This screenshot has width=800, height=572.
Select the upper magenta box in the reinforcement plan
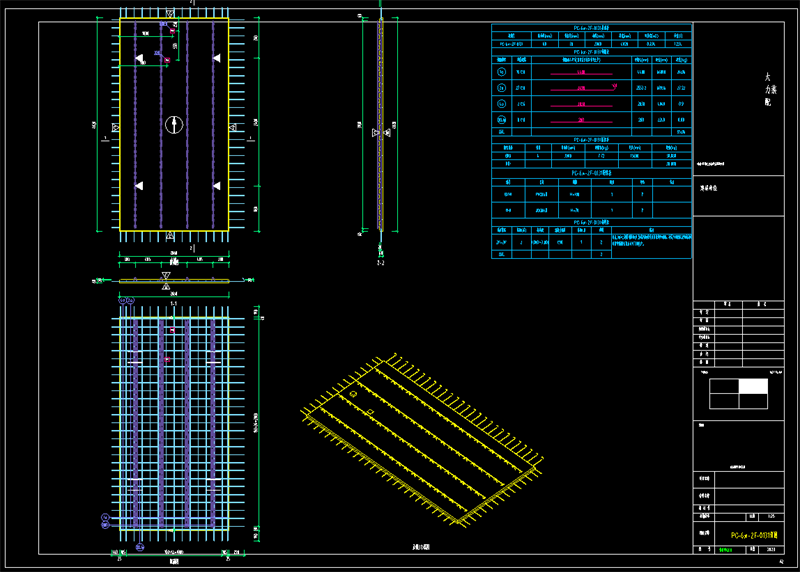172,330
